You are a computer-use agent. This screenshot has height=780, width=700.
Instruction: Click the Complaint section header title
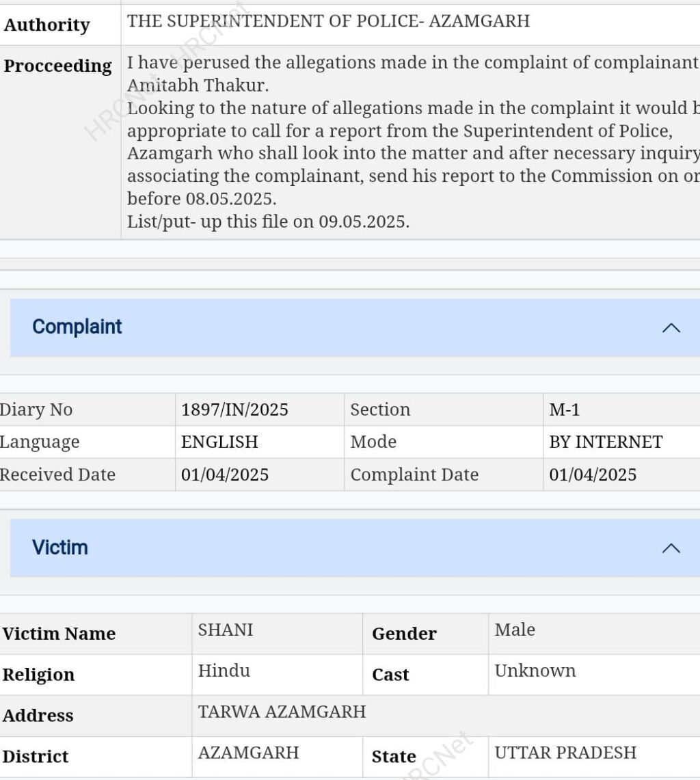coord(77,327)
